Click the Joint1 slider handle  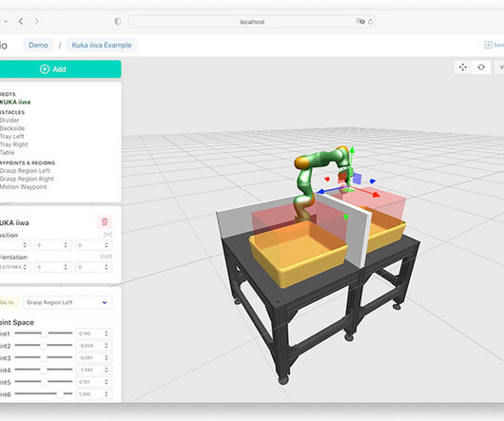pos(45,334)
